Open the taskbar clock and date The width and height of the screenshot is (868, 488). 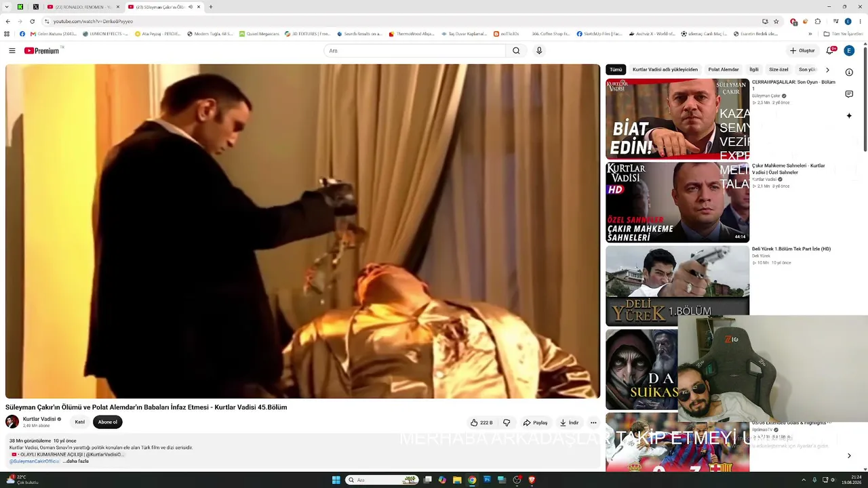coord(852,480)
